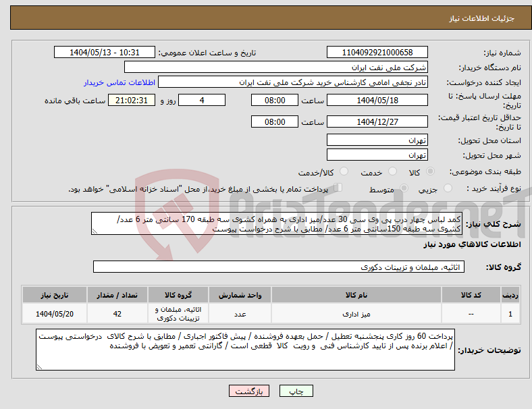Click the buyer notes text area
This screenshot has height=409, width=532.
point(245,350)
